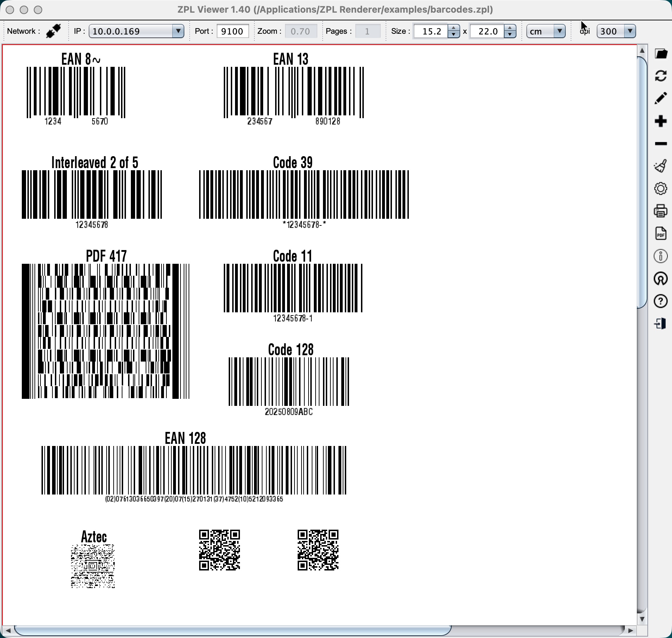Image resolution: width=672 pixels, height=638 pixels.
Task: Open the cm units dropdown
Action: [x=559, y=31]
